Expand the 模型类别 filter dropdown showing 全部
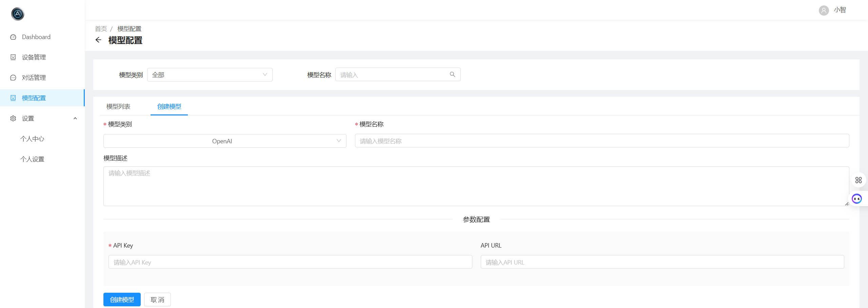This screenshot has height=308, width=868. (x=210, y=75)
